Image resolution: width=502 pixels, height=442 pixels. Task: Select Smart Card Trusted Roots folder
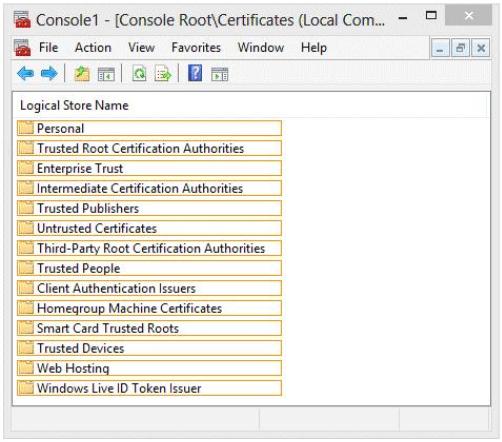(149, 328)
